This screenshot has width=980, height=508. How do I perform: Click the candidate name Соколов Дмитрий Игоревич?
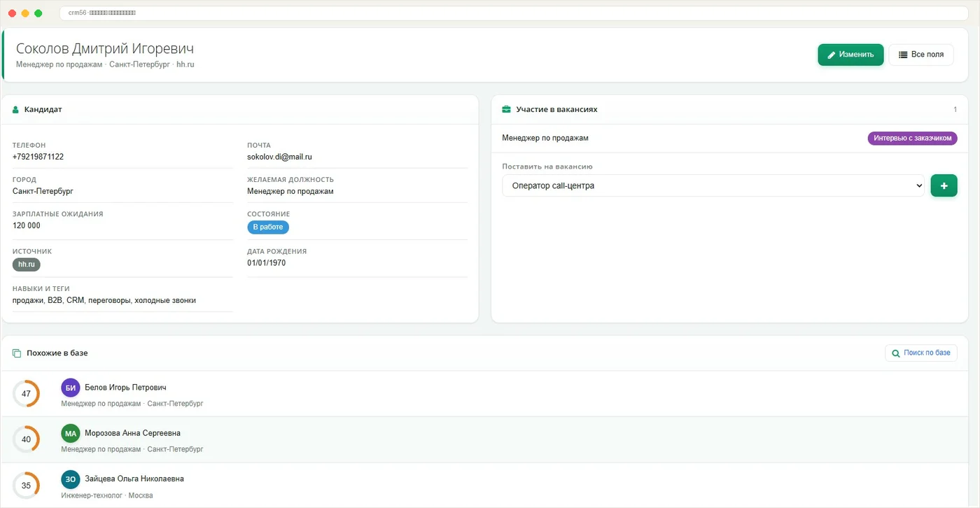(x=105, y=49)
